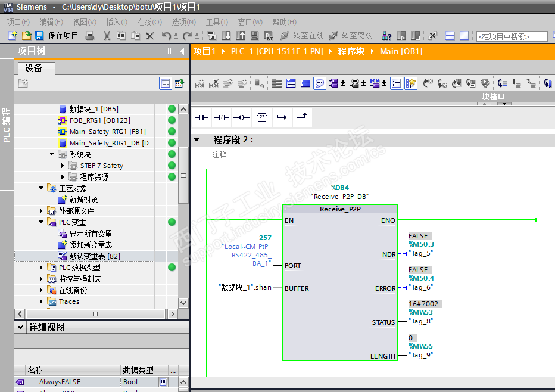Image resolution: width=555 pixels, height=392 pixels.
Task: Expand the PLC 数据类型 folder
Action: coord(41,267)
